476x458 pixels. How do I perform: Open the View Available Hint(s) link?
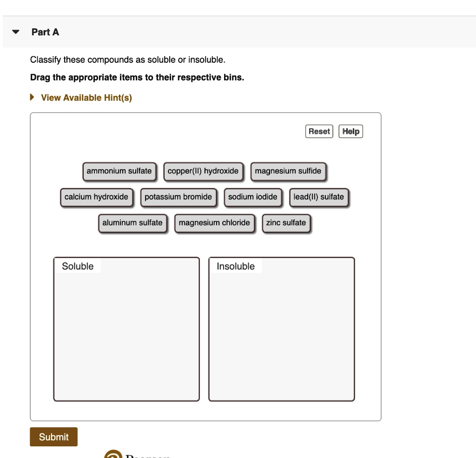86,98
